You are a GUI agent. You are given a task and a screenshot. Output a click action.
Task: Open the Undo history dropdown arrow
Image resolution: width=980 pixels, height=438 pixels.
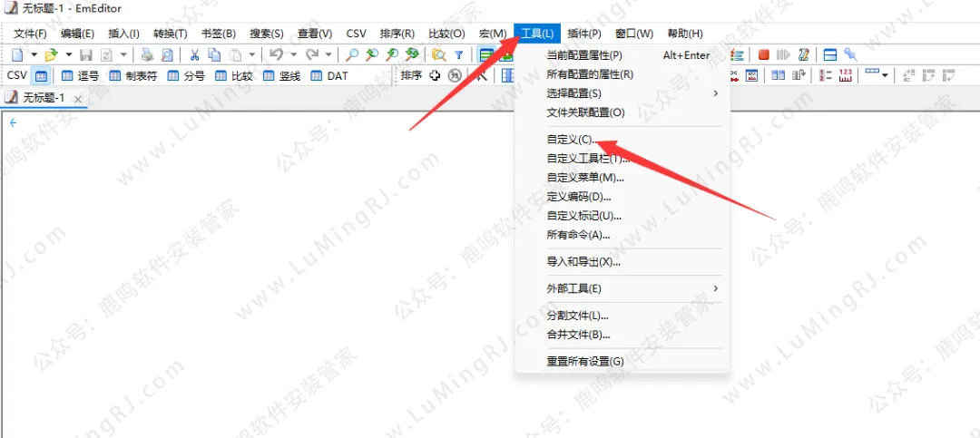[x=292, y=55]
